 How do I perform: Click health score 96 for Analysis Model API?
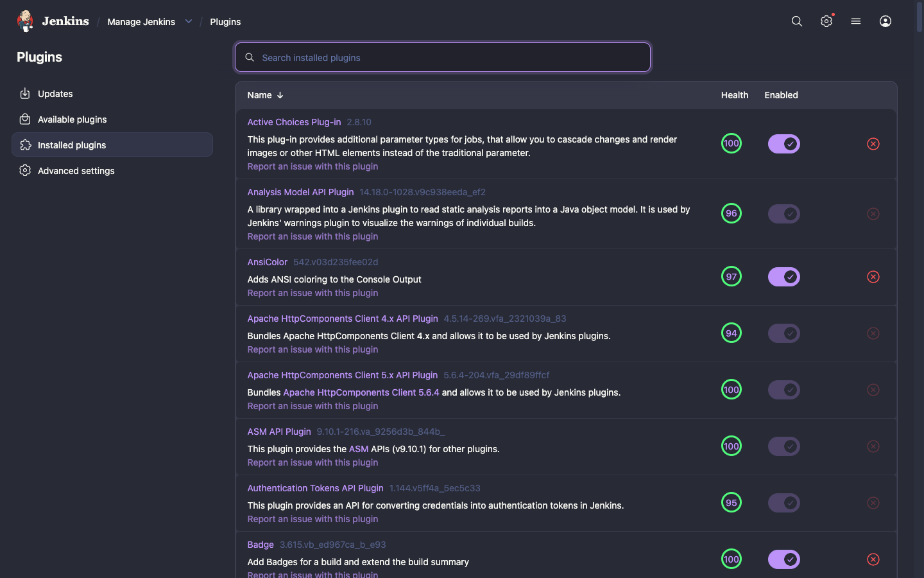[732, 213]
